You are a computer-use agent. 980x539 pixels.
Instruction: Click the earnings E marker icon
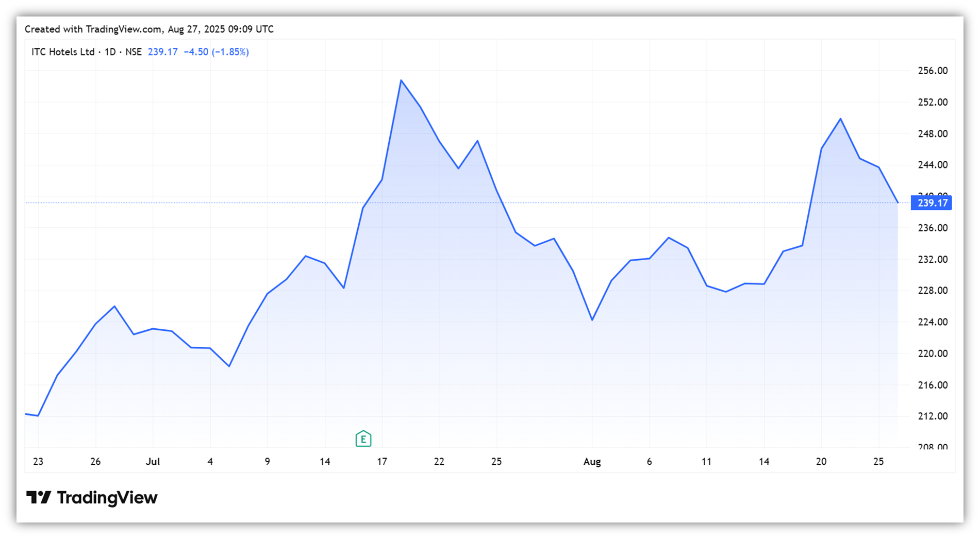363,439
